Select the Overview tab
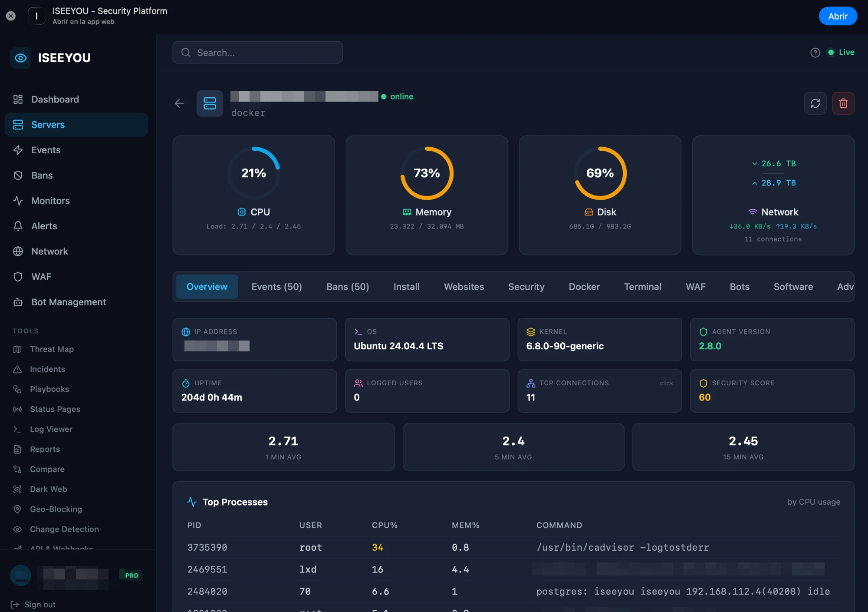 coord(207,287)
